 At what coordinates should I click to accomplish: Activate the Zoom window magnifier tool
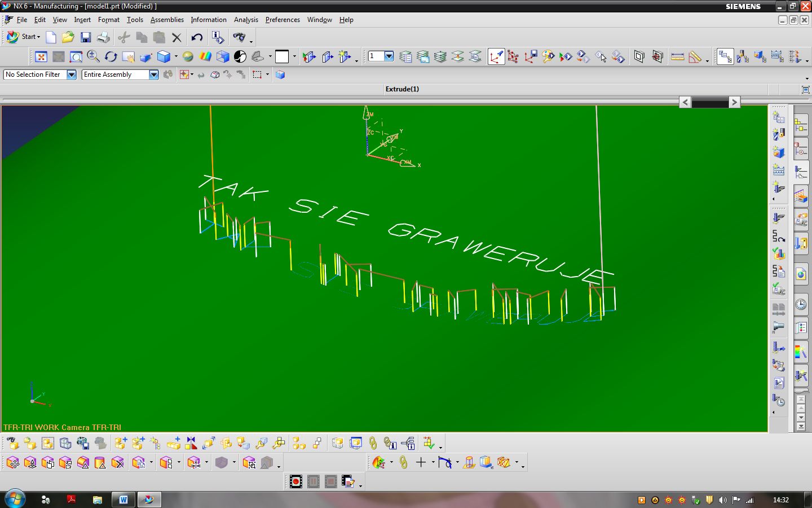click(x=76, y=56)
